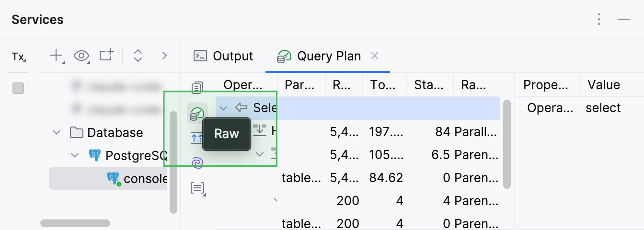Viewport: 644px width, 230px height.
Task: Select the 105.... total cost cell
Action: click(386, 154)
